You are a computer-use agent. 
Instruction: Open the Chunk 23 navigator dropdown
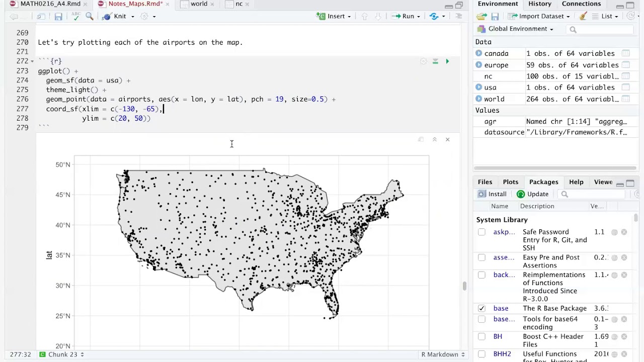click(x=61, y=354)
